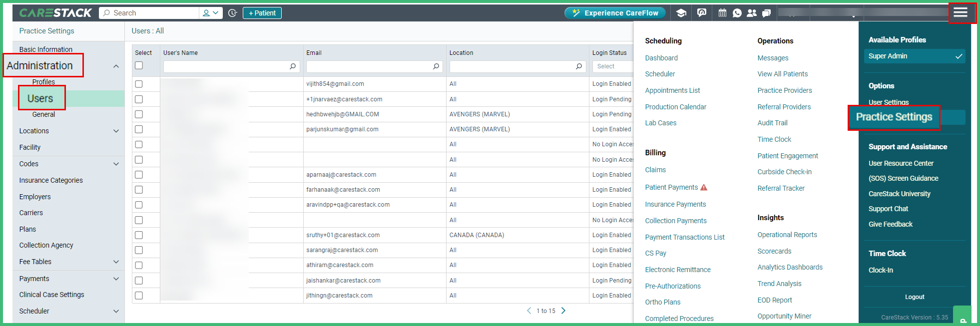
Task: Toggle the hamburger main menu
Action: [x=961, y=12]
